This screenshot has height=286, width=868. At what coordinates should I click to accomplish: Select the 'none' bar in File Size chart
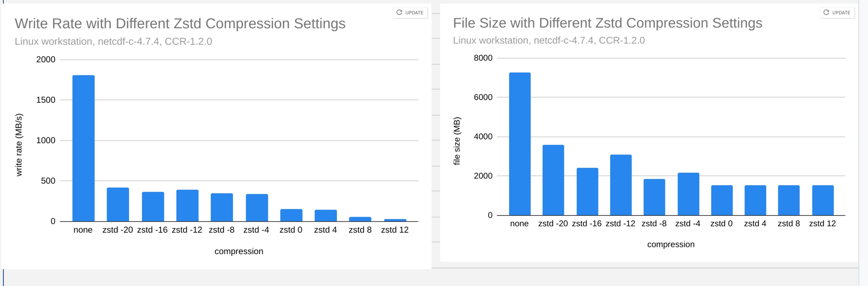(x=520, y=144)
